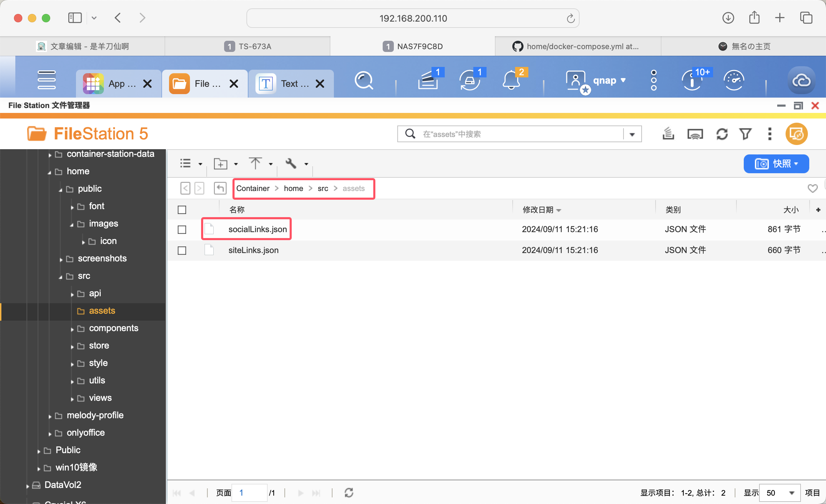Sort by the 名称 column header
Image resolution: width=826 pixels, height=504 pixels.
point(237,209)
